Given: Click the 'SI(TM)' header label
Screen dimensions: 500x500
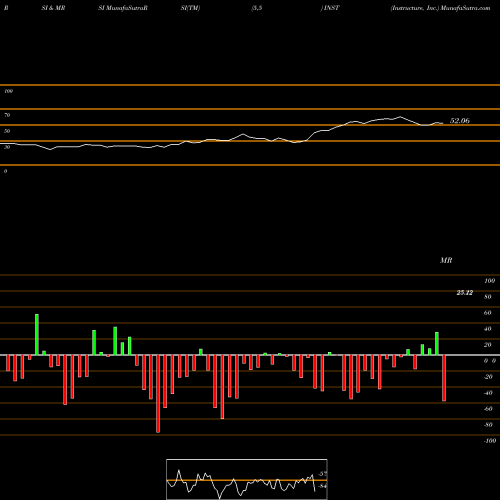Looking at the screenshot, I should 190,8.
